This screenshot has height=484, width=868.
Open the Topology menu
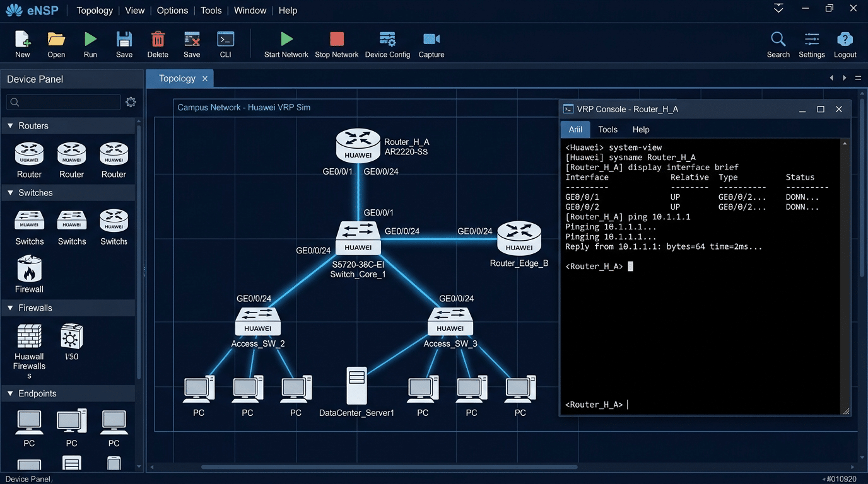pos(95,11)
